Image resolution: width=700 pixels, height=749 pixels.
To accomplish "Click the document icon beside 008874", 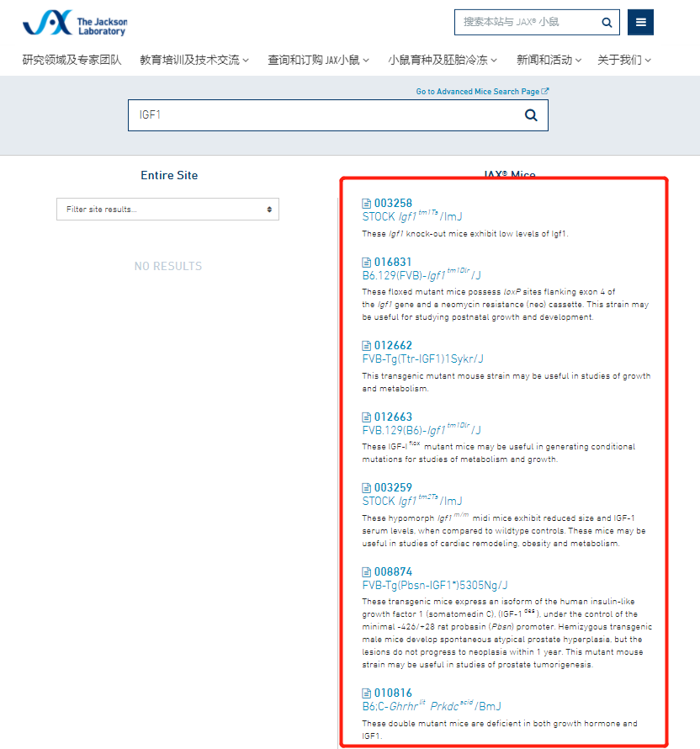I will coord(366,571).
